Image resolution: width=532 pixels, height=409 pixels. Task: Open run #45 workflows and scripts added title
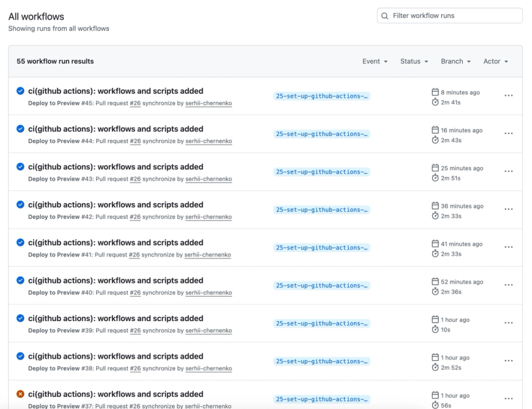click(116, 91)
